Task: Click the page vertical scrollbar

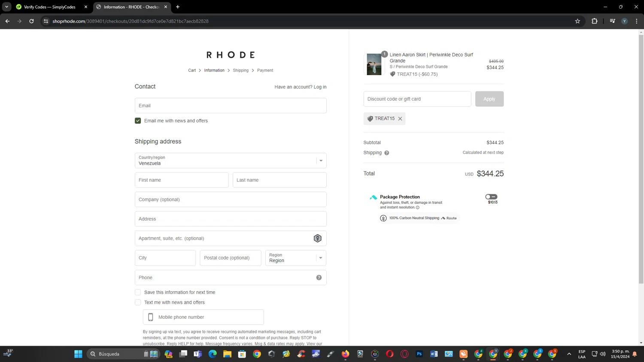Action: point(641,159)
